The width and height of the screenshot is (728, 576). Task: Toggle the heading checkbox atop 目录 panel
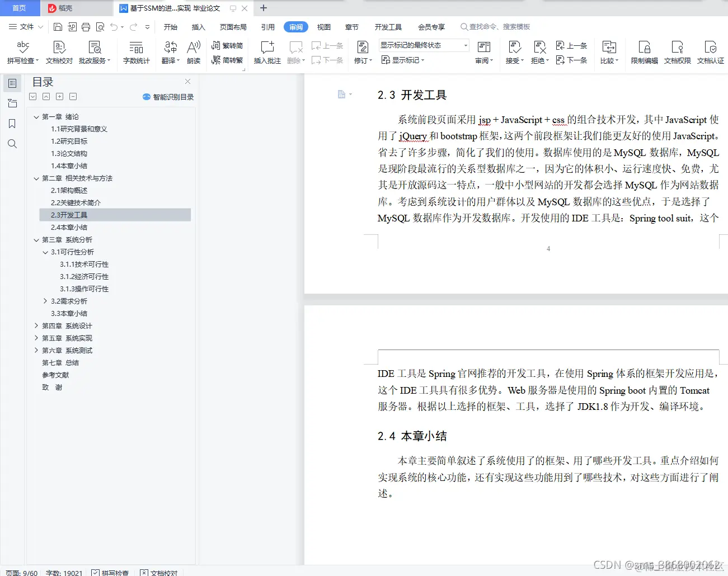coord(32,96)
